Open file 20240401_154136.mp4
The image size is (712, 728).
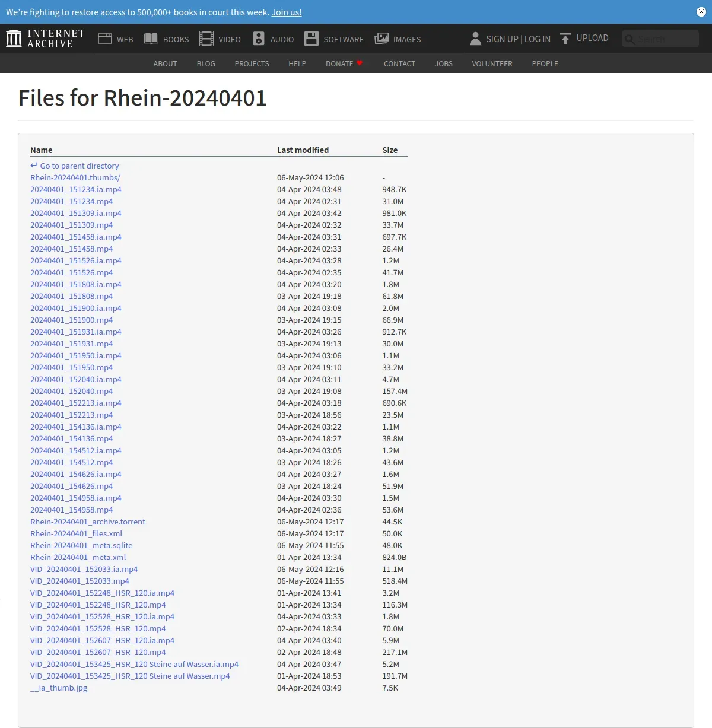click(71, 438)
